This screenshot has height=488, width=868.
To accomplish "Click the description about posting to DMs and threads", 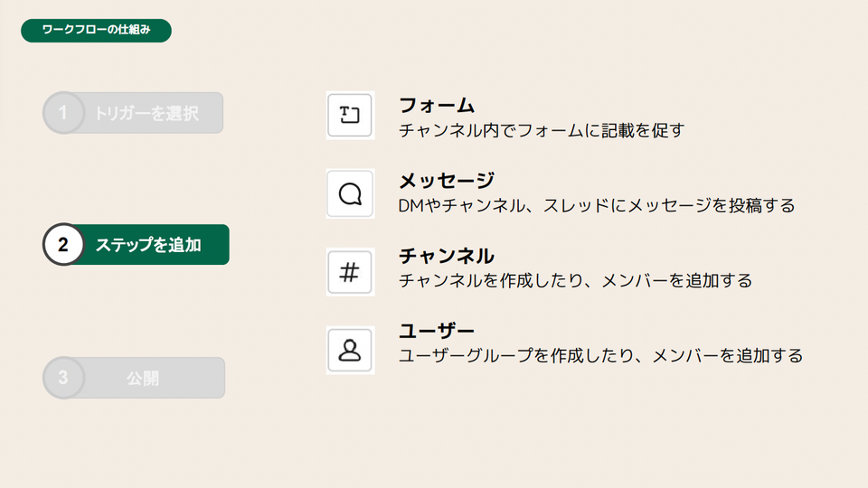I will coord(597,206).
